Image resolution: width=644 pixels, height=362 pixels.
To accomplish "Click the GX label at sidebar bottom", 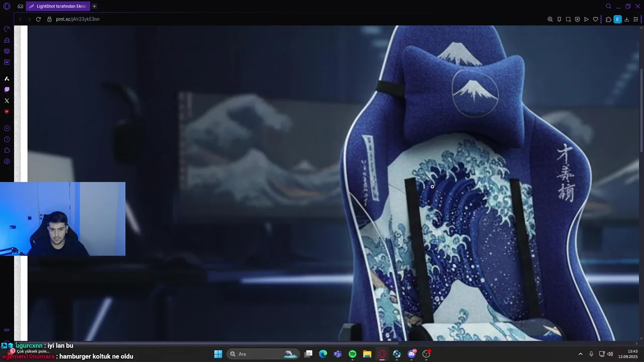I will click(x=7, y=330).
